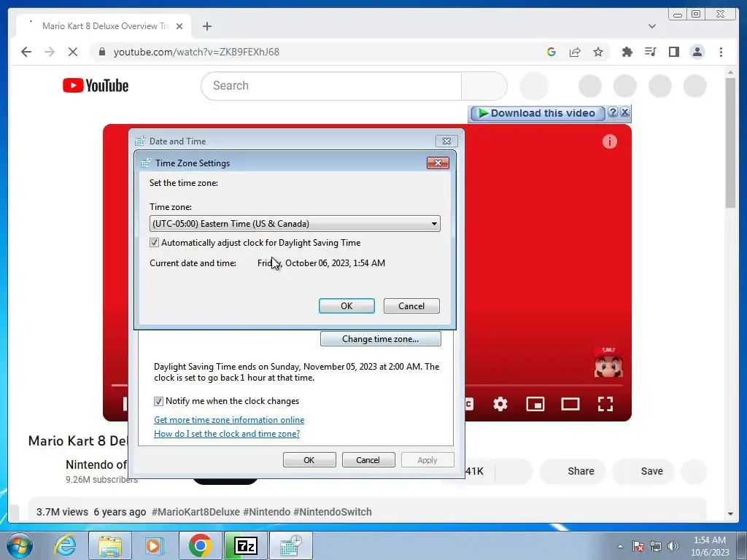Click the #NintendoSwitch hashtag
747x560 pixels.
tap(333, 512)
